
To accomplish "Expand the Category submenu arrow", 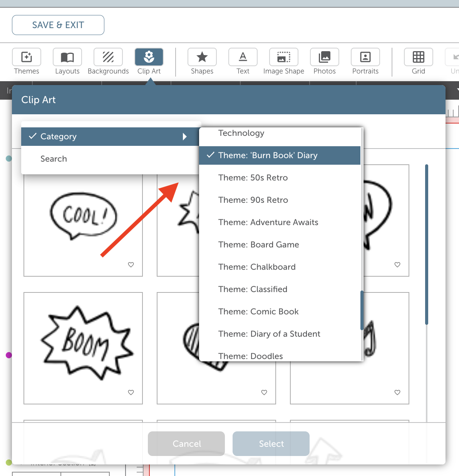I will click(x=185, y=137).
